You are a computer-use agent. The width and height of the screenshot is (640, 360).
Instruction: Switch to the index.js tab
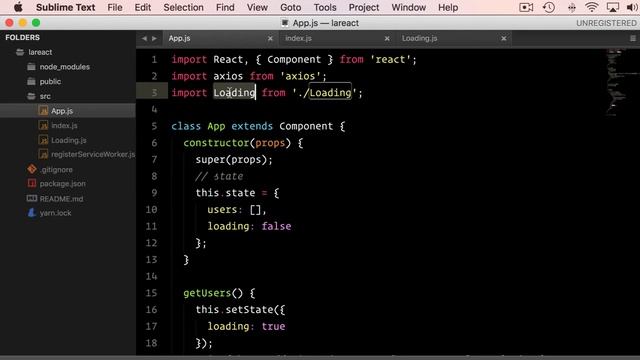(x=298, y=38)
